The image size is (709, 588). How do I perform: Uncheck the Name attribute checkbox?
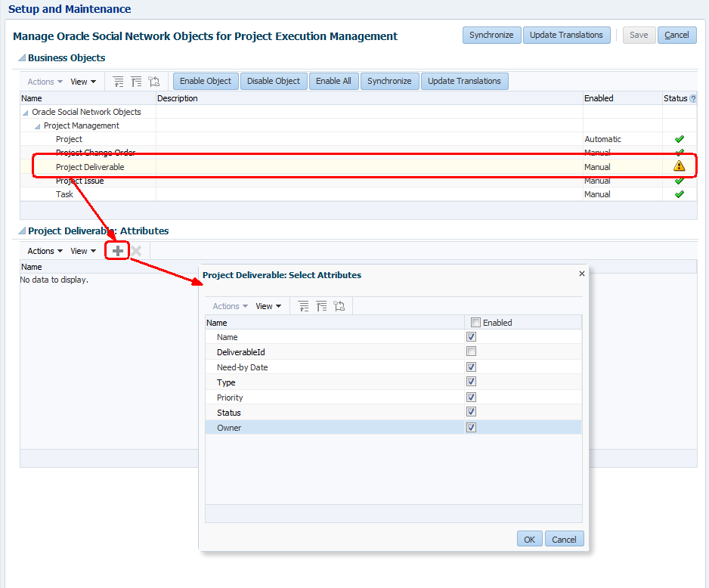coord(471,337)
